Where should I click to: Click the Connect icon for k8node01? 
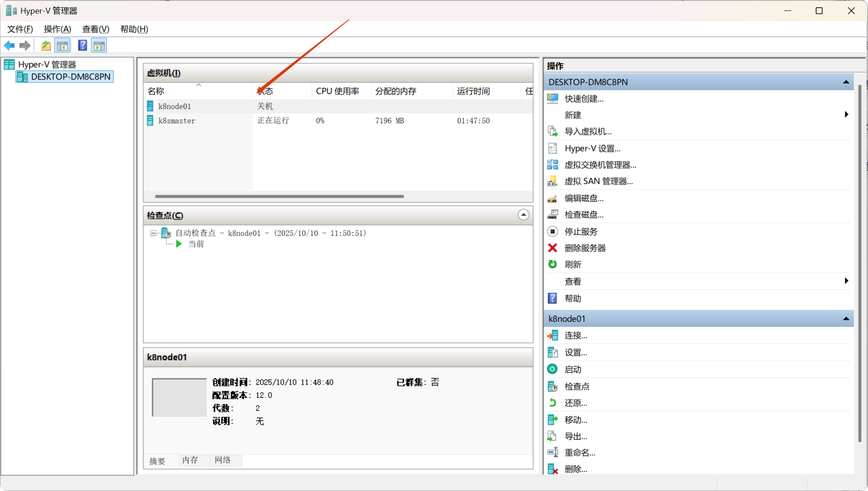(x=553, y=336)
